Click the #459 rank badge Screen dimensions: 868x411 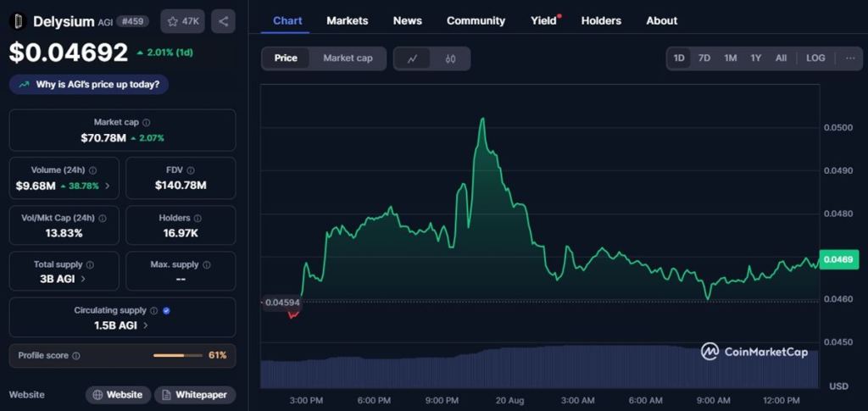pos(133,21)
